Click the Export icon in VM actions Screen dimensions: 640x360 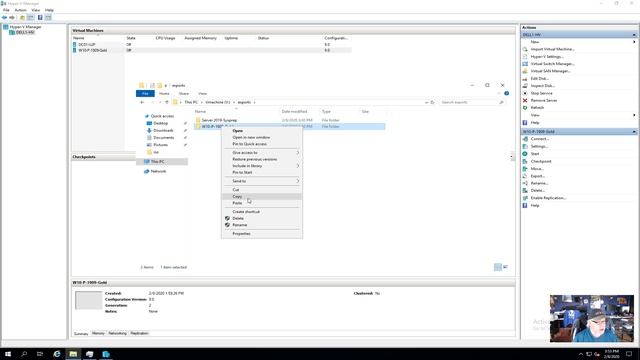(x=525, y=176)
